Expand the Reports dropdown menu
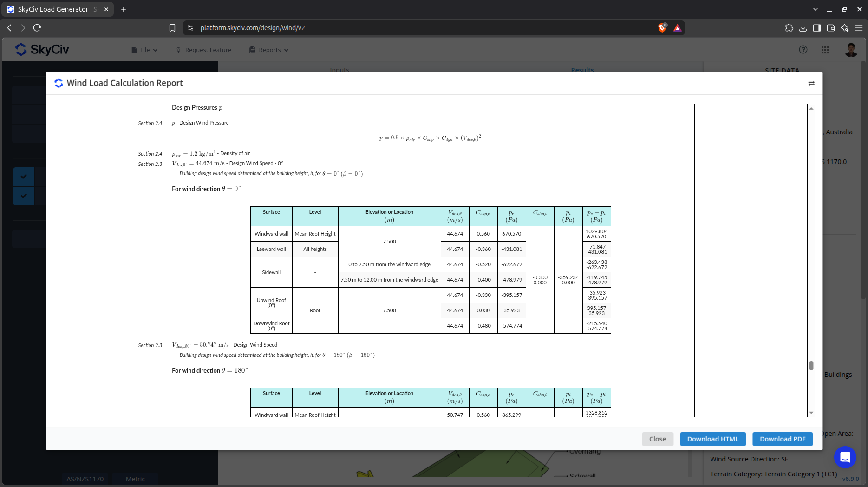Image resolution: width=868 pixels, height=487 pixels. pos(269,50)
